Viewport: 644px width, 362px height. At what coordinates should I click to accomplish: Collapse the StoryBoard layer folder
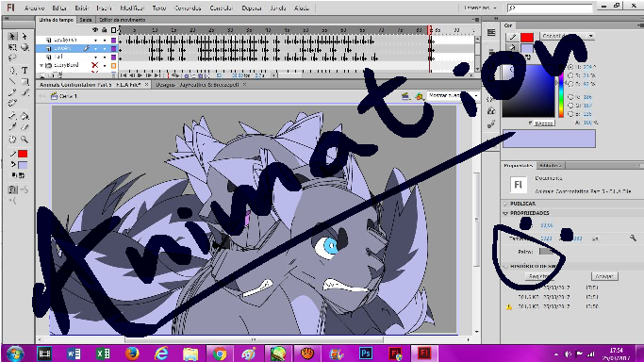click(x=41, y=65)
